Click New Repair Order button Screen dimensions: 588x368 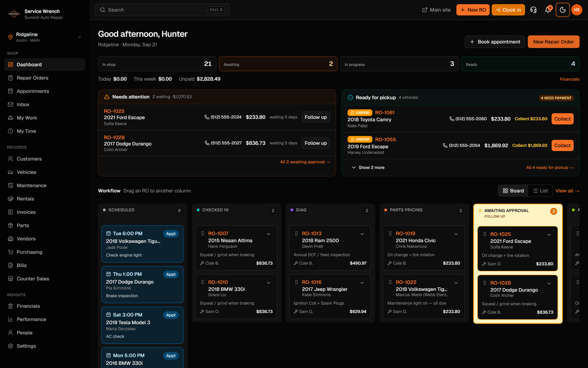tap(553, 42)
